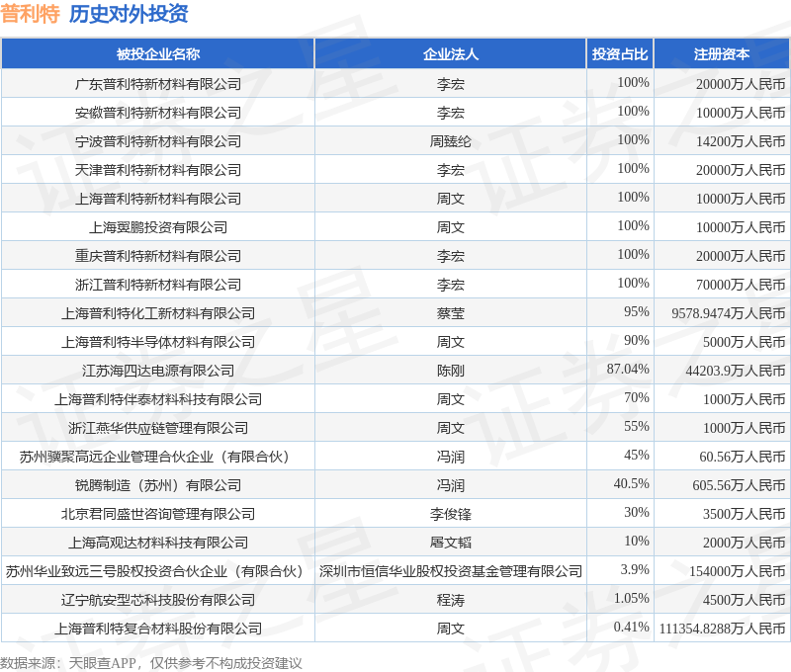Select 北京君同盛世咨询管理有限公司 cell

tap(158, 514)
